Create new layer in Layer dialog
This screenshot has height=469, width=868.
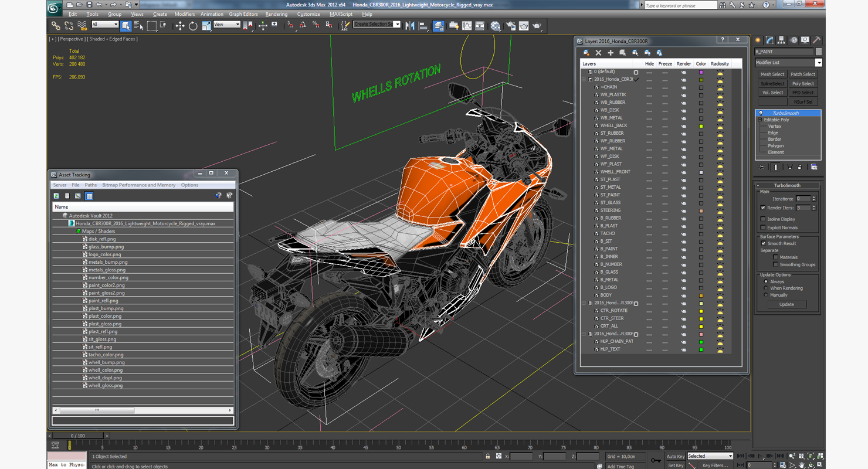(x=586, y=53)
